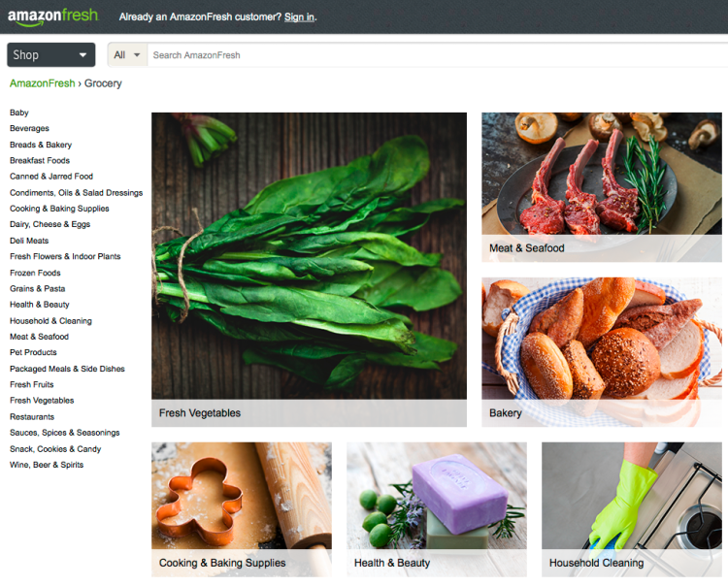The height and width of the screenshot is (586, 728).
Task: Select Beverages category in sidebar
Action: [x=29, y=128]
